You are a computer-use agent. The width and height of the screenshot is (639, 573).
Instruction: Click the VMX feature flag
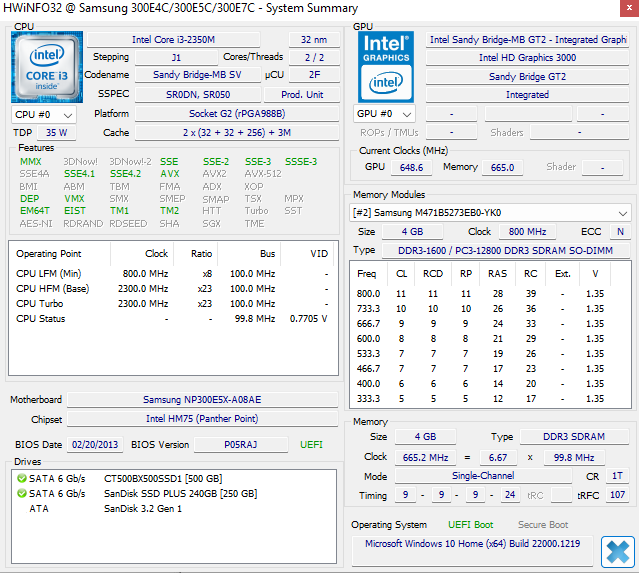tap(74, 198)
